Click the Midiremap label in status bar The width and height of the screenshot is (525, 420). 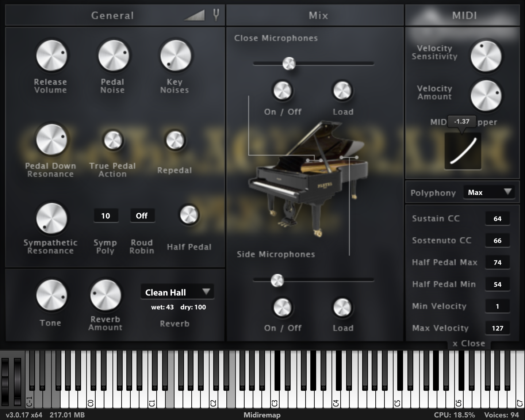(262, 415)
